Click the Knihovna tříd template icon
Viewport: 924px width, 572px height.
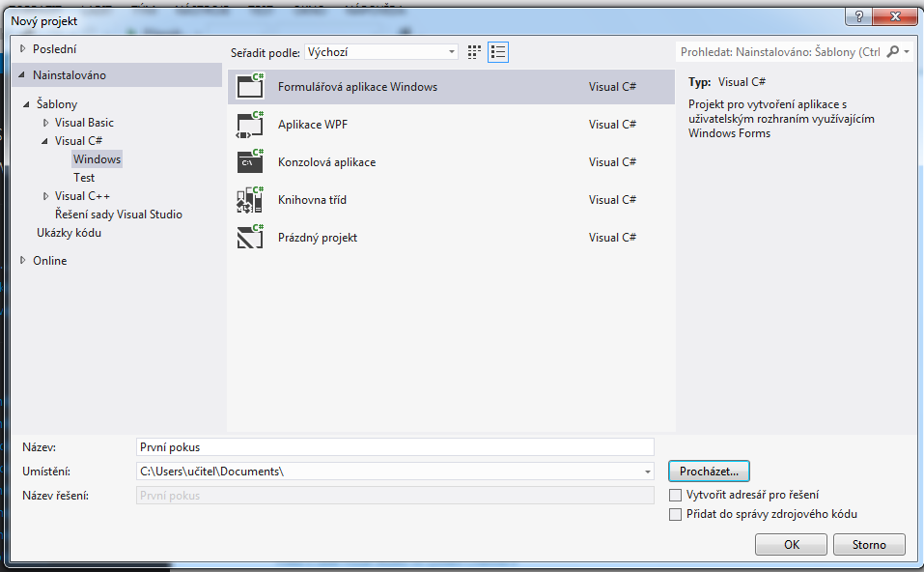tap(250, 199)
